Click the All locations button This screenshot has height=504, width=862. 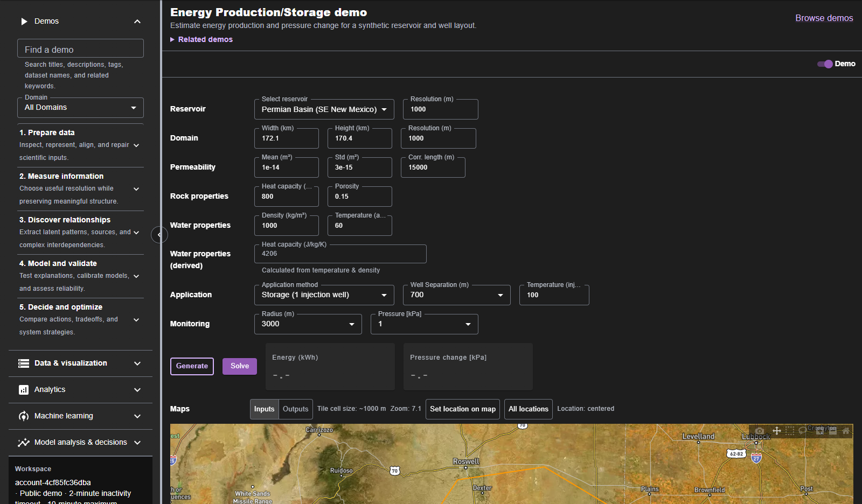click(529, 409)
